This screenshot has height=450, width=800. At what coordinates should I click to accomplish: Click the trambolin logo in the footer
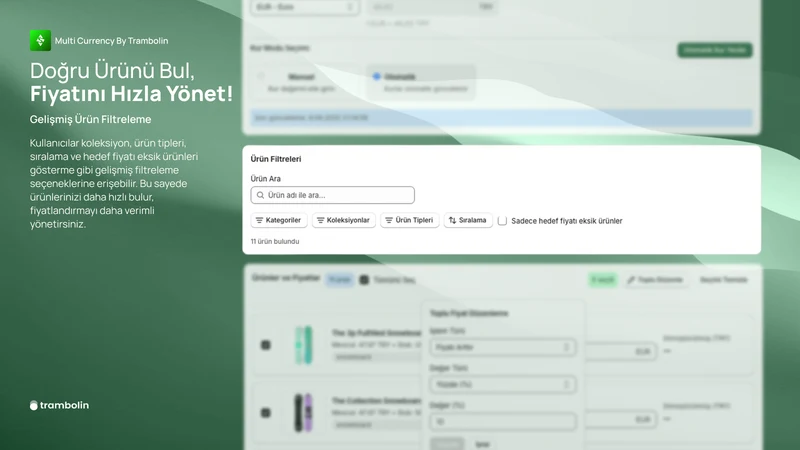59,405
